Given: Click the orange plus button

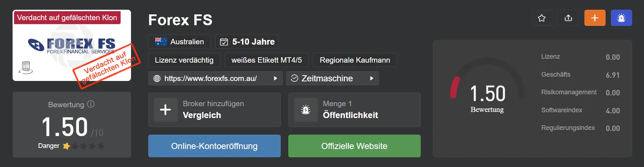Looking at the screenshot, I should (x=595, y=18).
